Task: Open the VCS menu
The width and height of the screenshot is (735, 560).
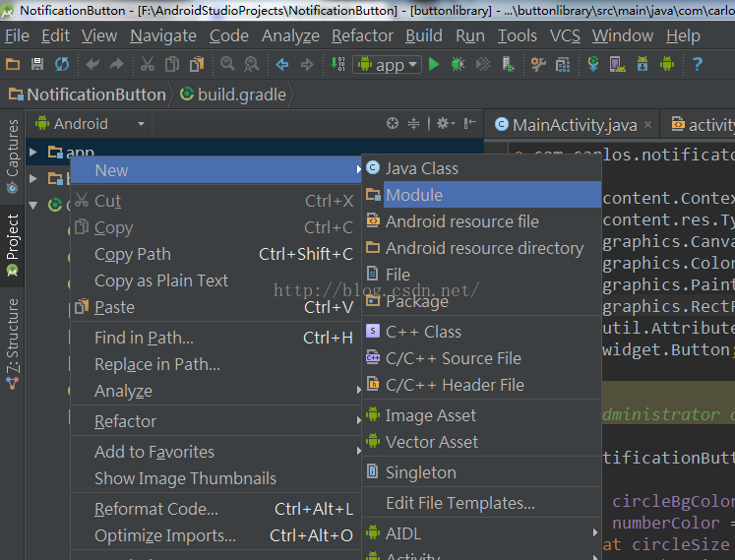Action: click(x=565, y=35)
